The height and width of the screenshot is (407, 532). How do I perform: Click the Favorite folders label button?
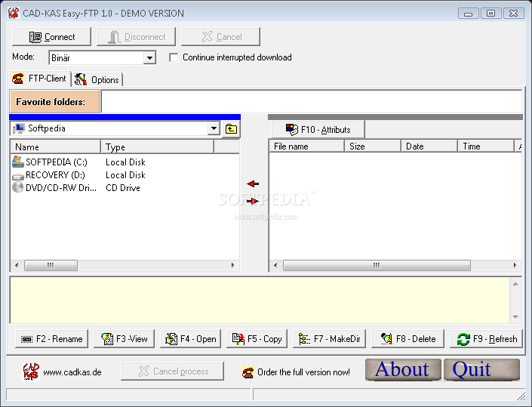(x=54, y=101)
